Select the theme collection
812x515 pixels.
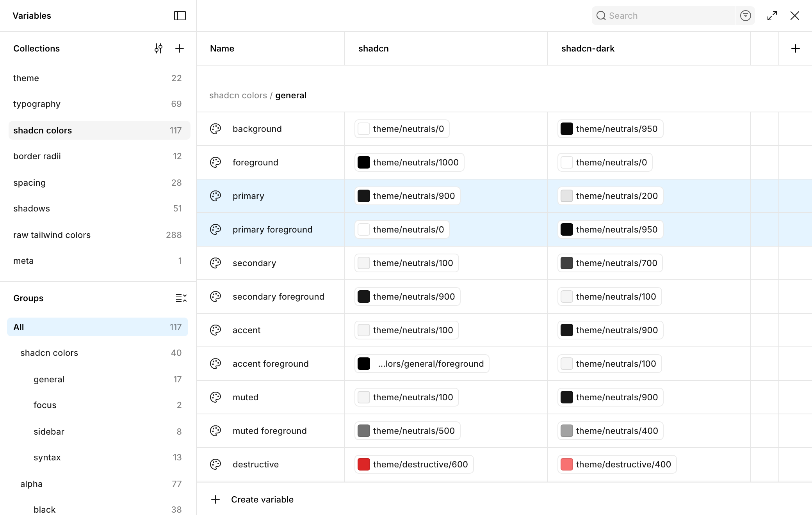pyautogui.click(x=99, y=78)
